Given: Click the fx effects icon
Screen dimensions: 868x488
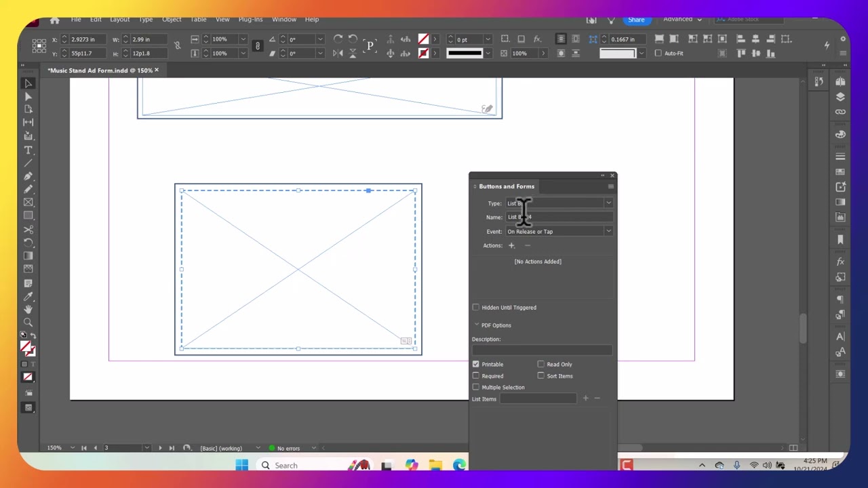Looking at the screenshot, I should (537, 39).
